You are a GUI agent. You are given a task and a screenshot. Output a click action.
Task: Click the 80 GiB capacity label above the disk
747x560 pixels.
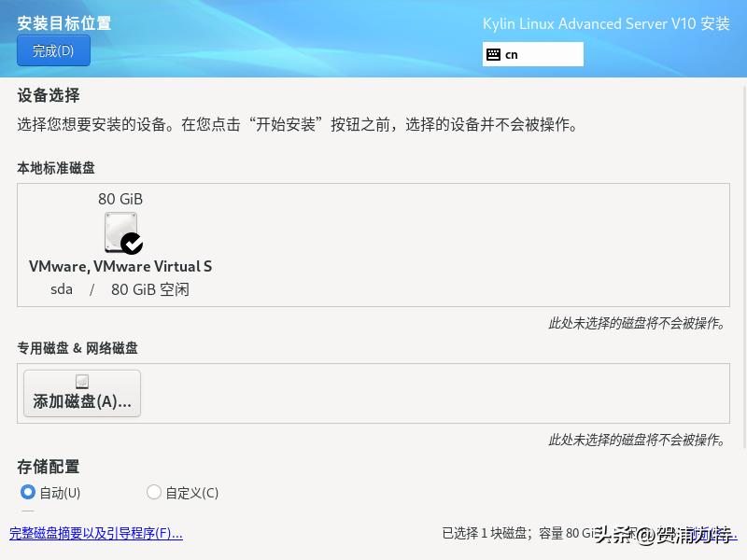point(120,199)
